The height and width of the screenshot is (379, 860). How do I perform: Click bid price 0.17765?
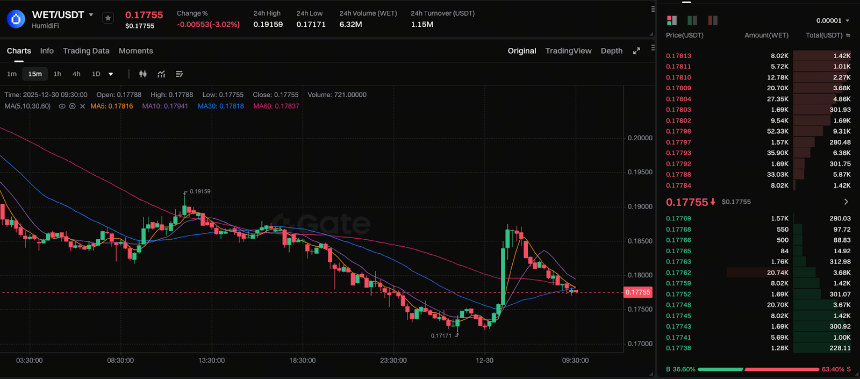pos(678,251)
